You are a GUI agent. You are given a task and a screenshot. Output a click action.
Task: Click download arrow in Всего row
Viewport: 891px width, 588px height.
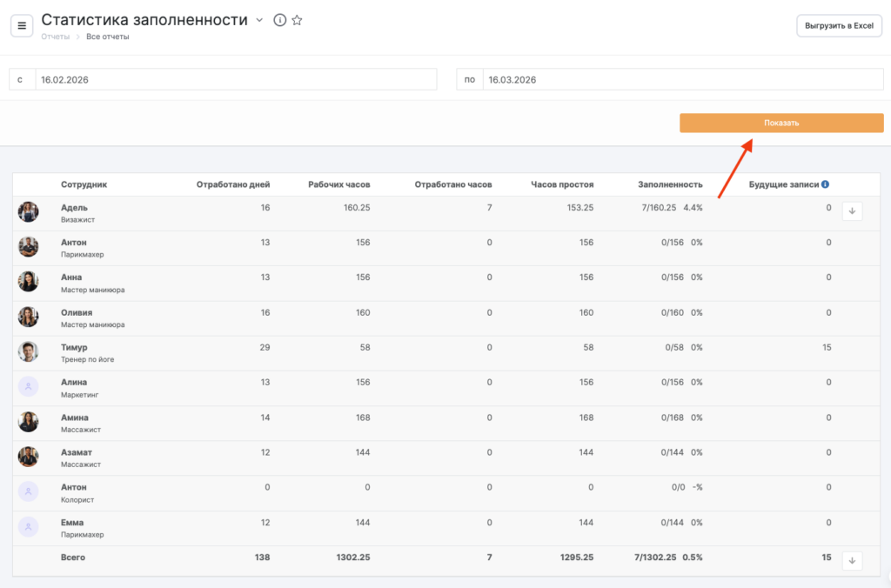[x=852, y=560]
